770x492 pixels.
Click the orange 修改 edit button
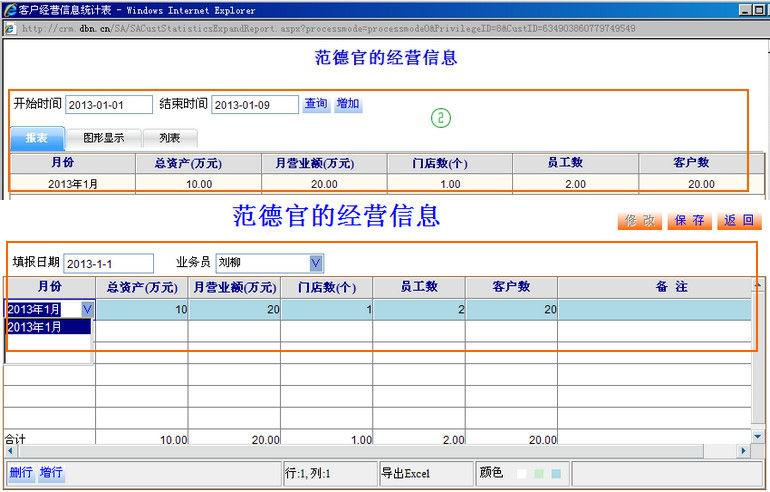point(640,221)
